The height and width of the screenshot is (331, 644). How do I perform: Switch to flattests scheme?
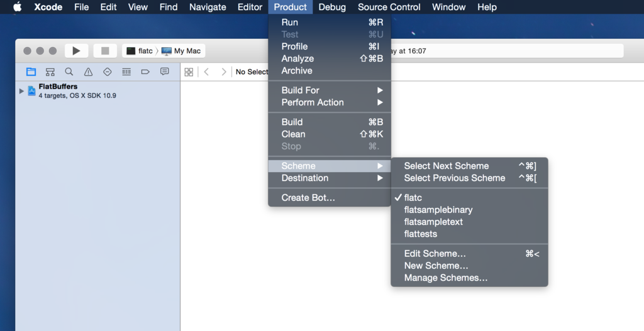(x=469, y=234)
